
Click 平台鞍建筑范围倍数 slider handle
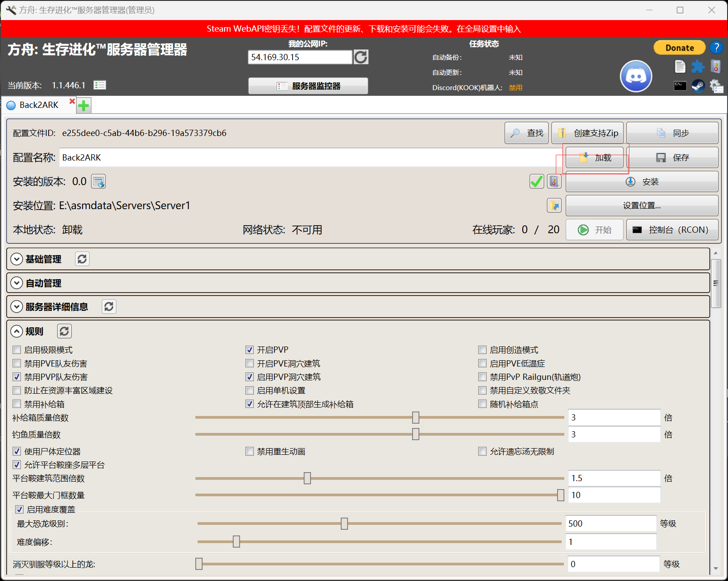click(307, 478)
